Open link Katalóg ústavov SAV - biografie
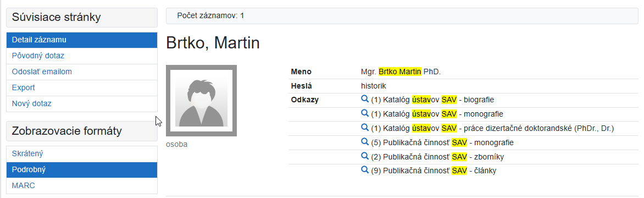Viewport: 644px width, 198px height. [x=432, y=100]
